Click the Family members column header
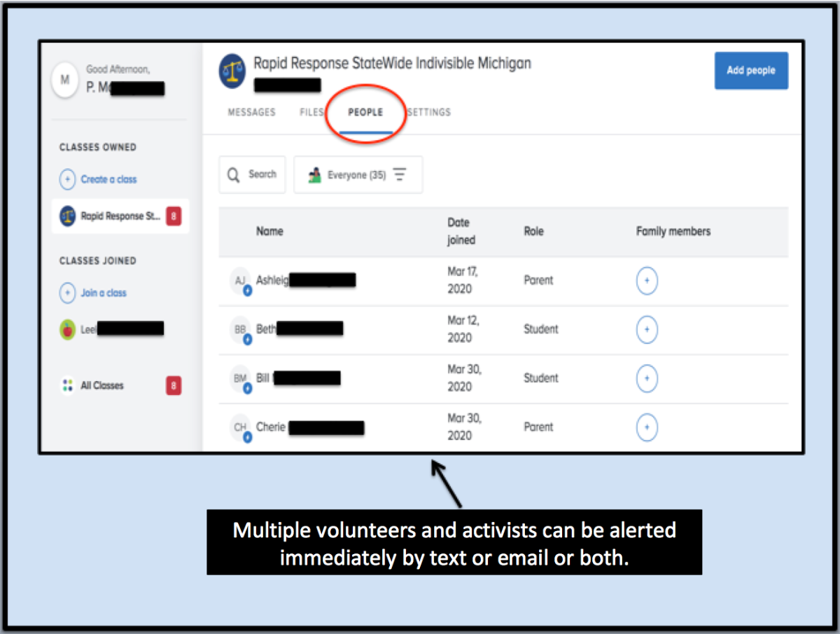Image resolution: width=840 pixels, height=634 pixels. (673, 231)
